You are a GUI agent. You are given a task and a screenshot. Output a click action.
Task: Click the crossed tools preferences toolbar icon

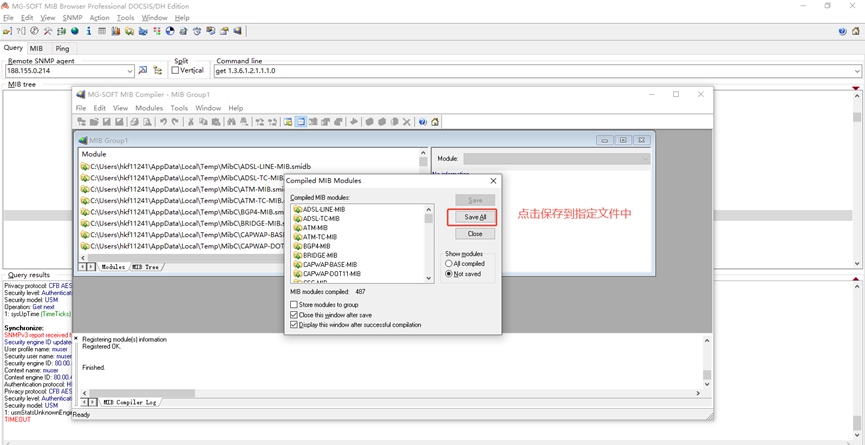click(48, 31)
